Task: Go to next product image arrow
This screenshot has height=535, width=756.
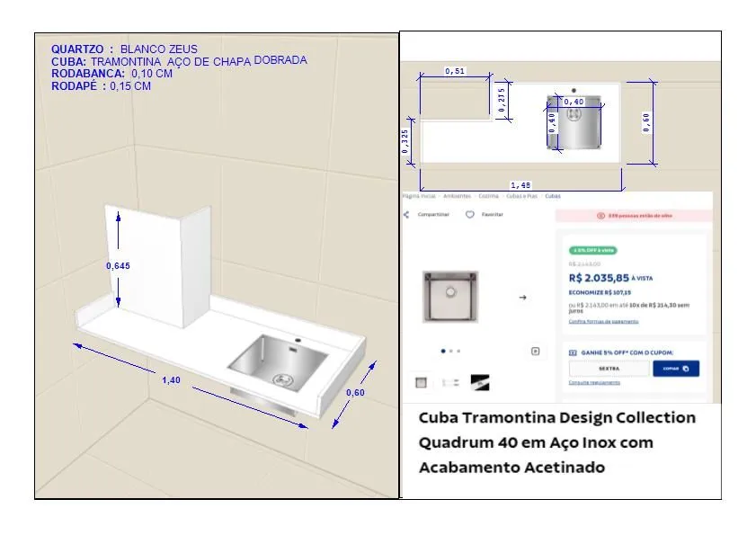Action: (x=522, y=298)
